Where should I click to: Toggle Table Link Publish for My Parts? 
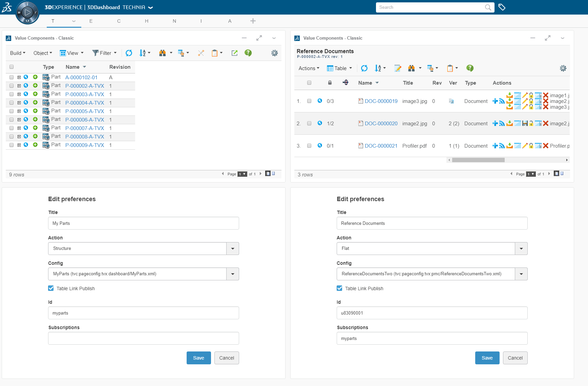coord(51,288)
